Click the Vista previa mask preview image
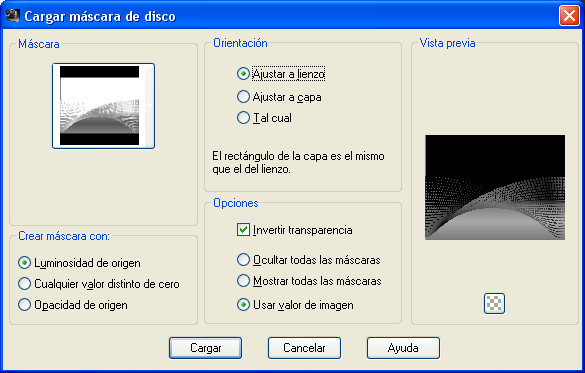 pos(495,187)
